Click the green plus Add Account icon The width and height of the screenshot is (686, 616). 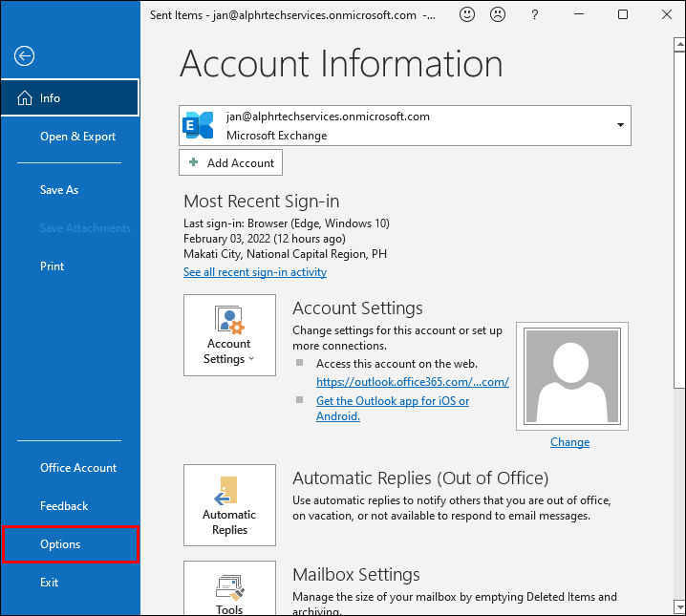(x=193, y=163)
